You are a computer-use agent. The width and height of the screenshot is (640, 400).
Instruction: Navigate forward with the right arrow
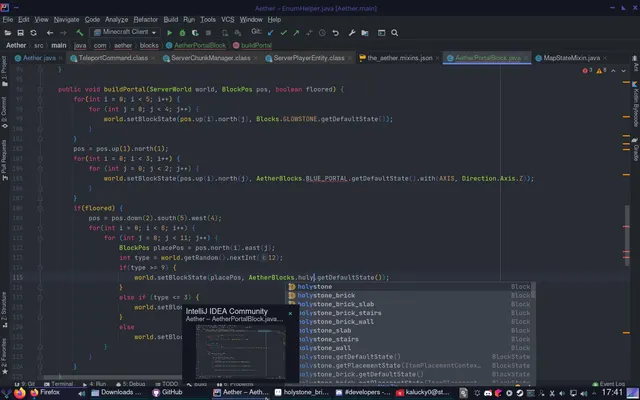coord(63,33)
